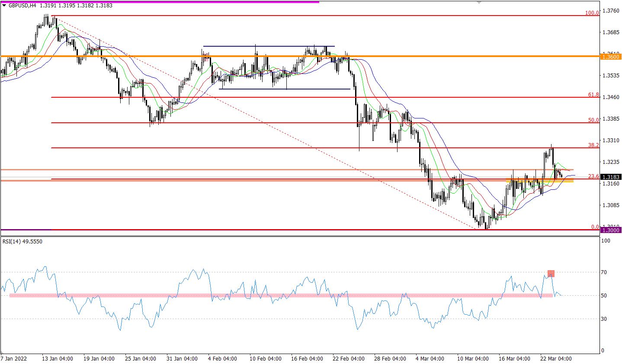Click the Fibonacci 50.0 level label
622x364 pixels.
click(x=593, y=120)
